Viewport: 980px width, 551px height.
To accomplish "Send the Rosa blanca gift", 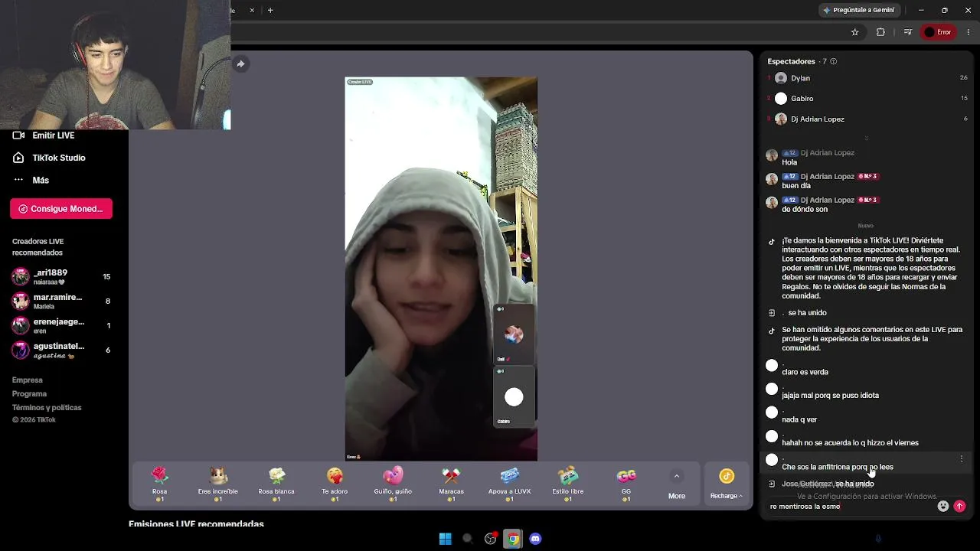I will 276,484.
